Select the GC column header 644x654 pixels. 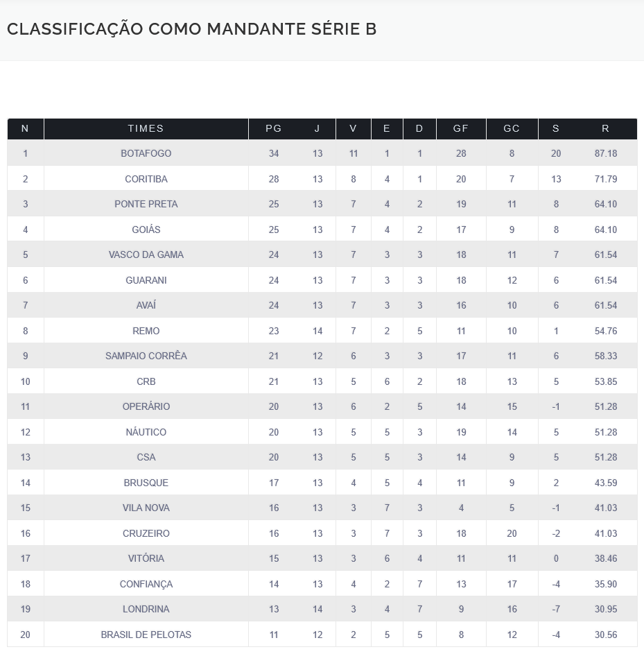click(512, 128)
